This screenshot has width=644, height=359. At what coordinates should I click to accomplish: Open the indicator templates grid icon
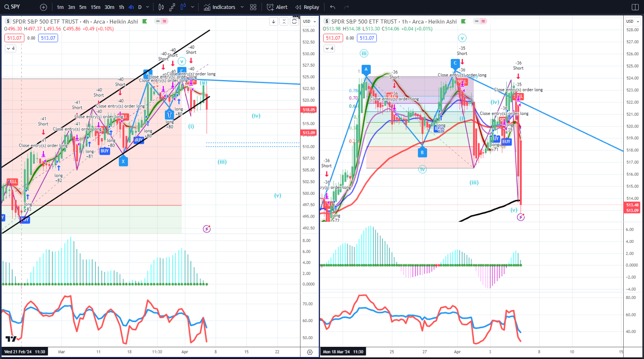click(253, 7)
